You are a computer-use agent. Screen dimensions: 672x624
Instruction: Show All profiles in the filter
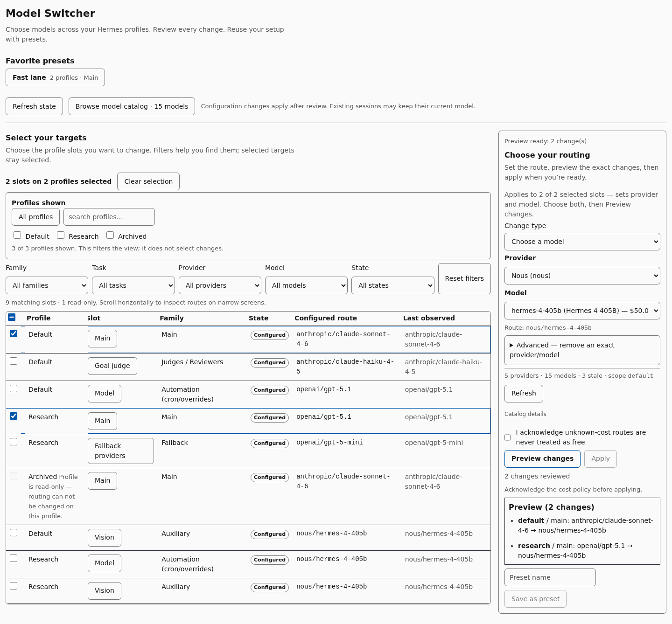pyautogui.click(x=35, y=217)
